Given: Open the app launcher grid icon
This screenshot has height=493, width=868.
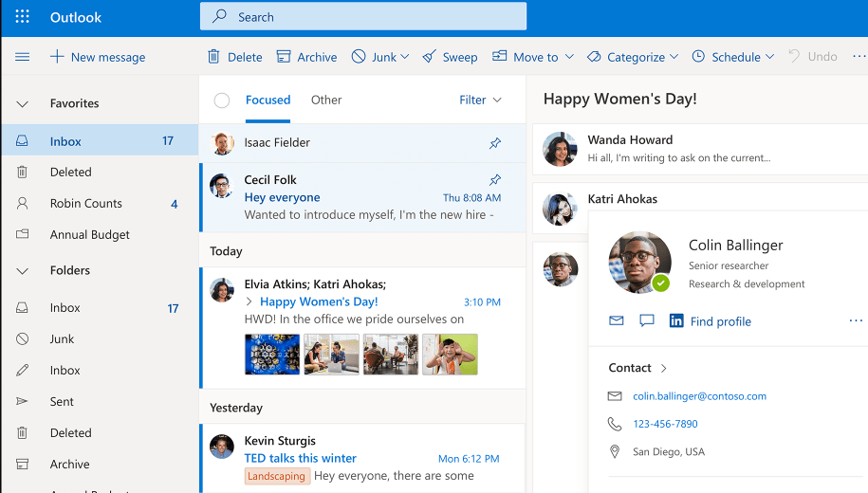Looking at the screenshot, I should pos(22,17).
